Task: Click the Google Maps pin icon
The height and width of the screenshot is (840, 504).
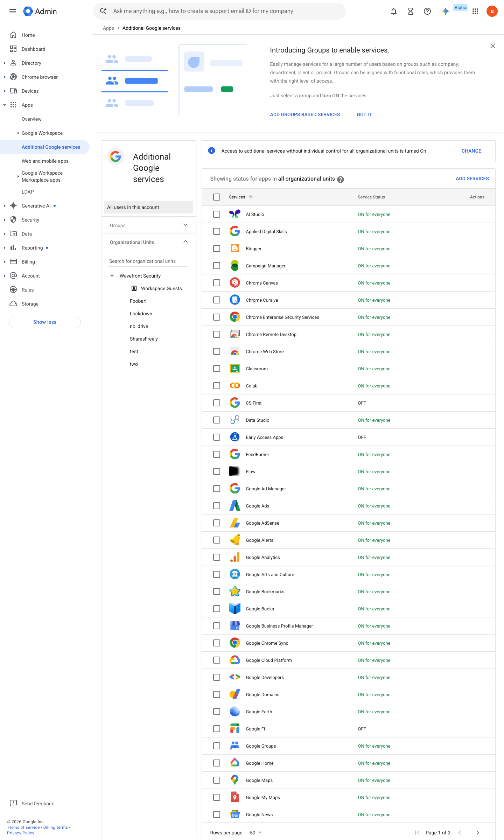Action: click(x=235, y=780)
